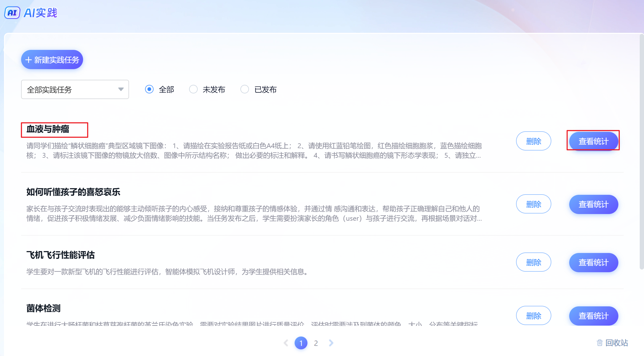Select the 未发布 radio button
The height and width of the screenshot is (356, 644).
click(193, 89)
